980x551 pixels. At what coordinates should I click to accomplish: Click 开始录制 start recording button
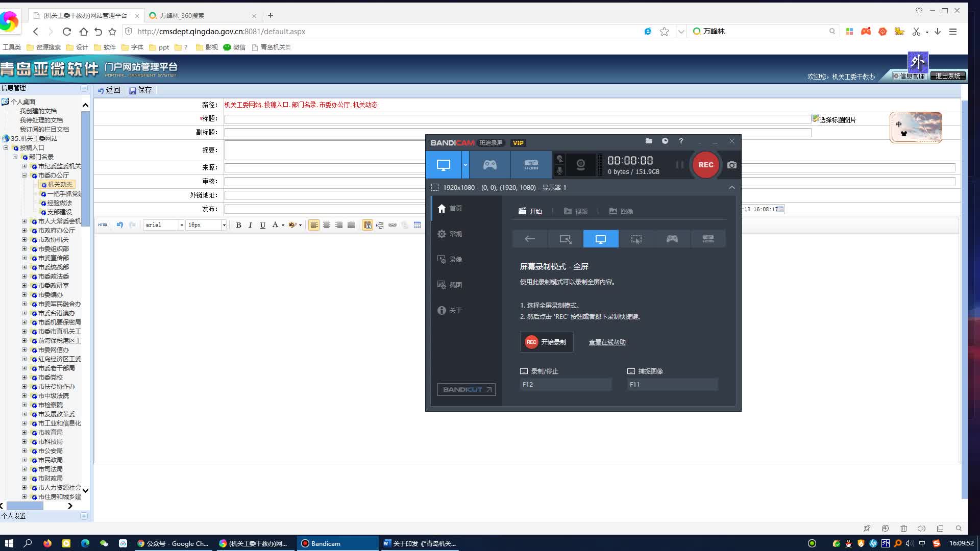546,342
